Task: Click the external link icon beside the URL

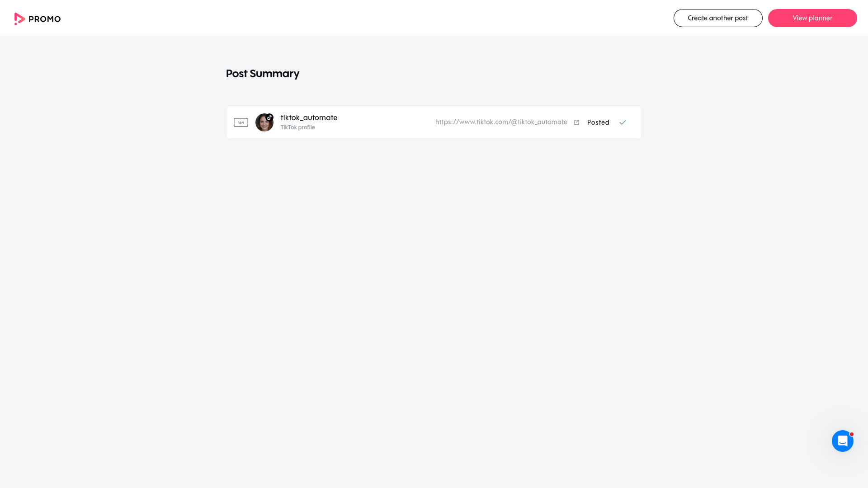Action: (x=576, y=122)
